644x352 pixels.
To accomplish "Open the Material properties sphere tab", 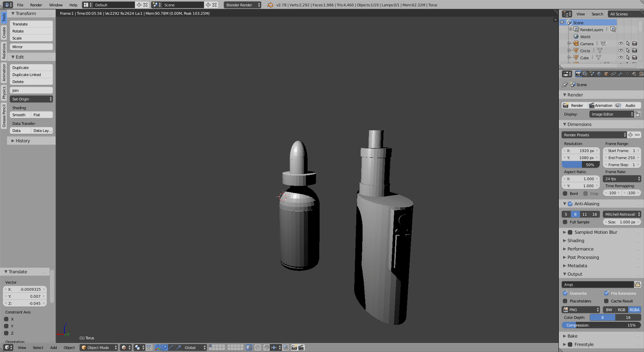I will pyautogui.click(x=634, y=74).
